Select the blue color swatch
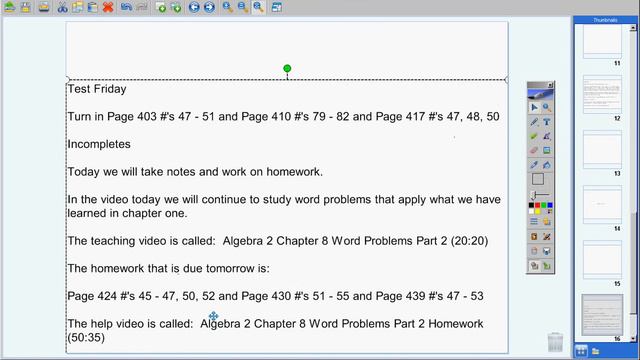The image size is (640, 360). point(550,205)
